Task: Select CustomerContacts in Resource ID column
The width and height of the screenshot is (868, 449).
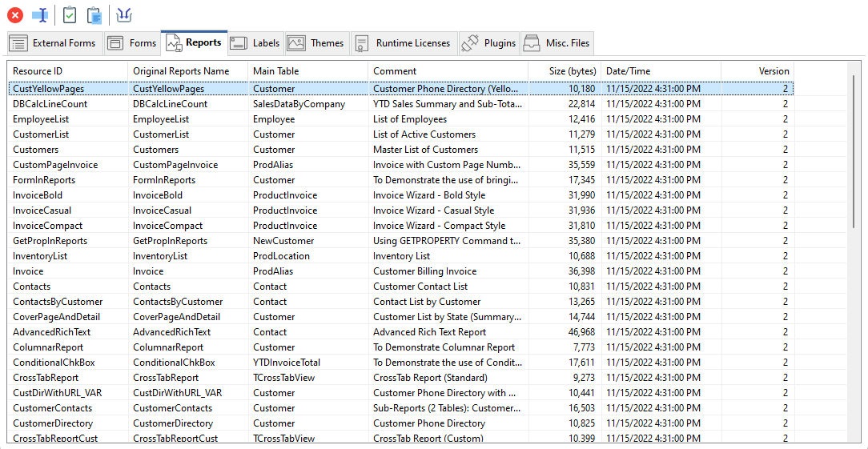Action: (52, 408)
